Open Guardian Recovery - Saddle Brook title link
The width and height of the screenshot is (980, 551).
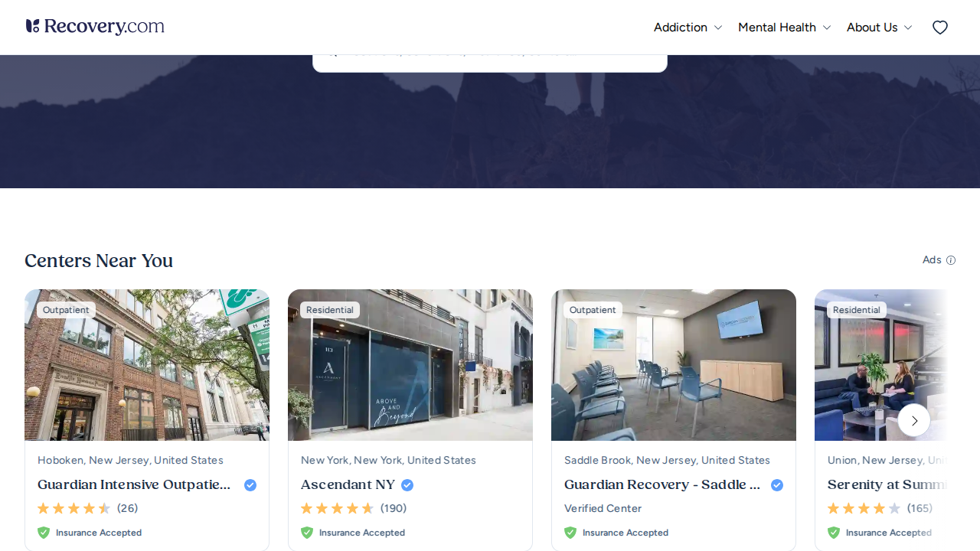tap(662, 484)
